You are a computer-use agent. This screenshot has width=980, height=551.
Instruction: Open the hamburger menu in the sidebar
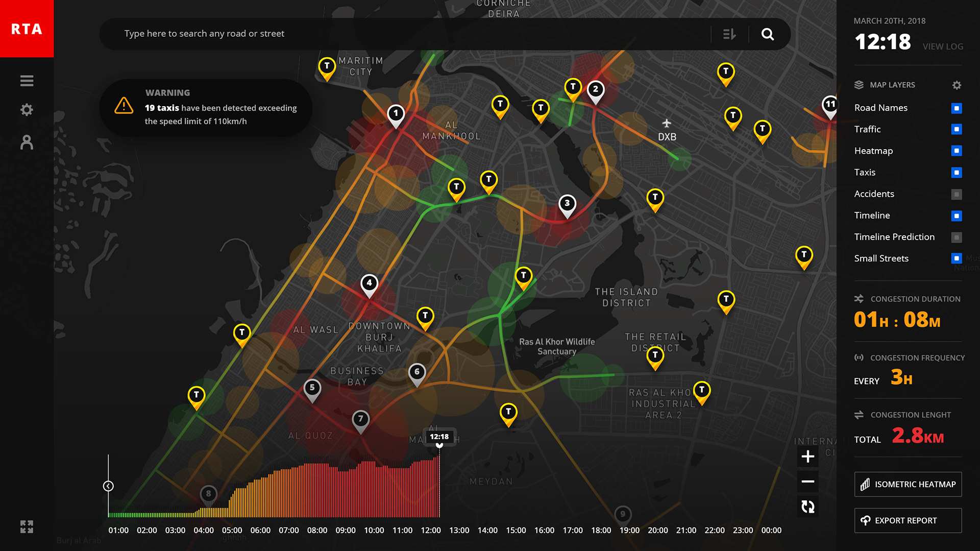coord(27,81)
